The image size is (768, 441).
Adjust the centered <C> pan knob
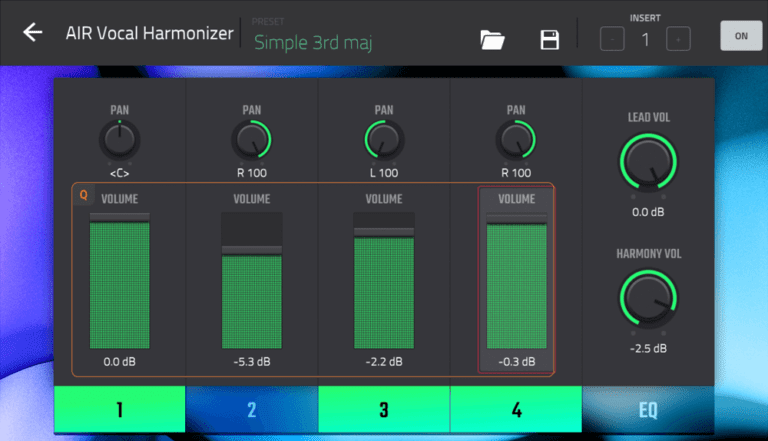[x=119, y=140]
